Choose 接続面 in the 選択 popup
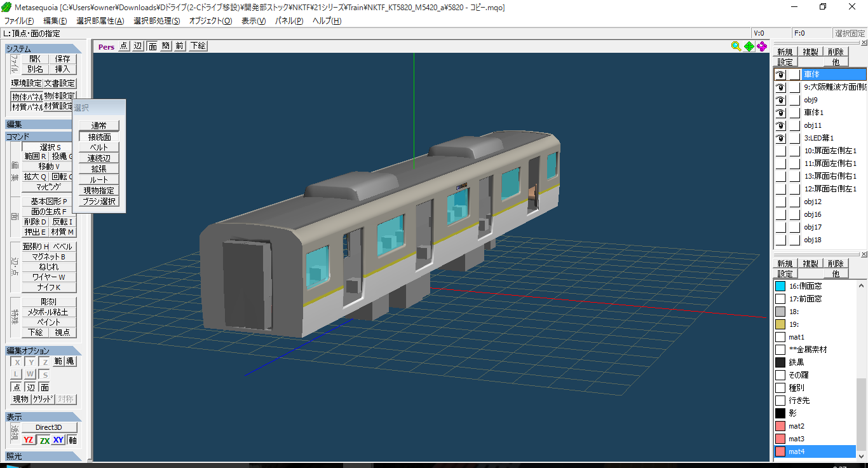868x468 pixels. point(98,137)
